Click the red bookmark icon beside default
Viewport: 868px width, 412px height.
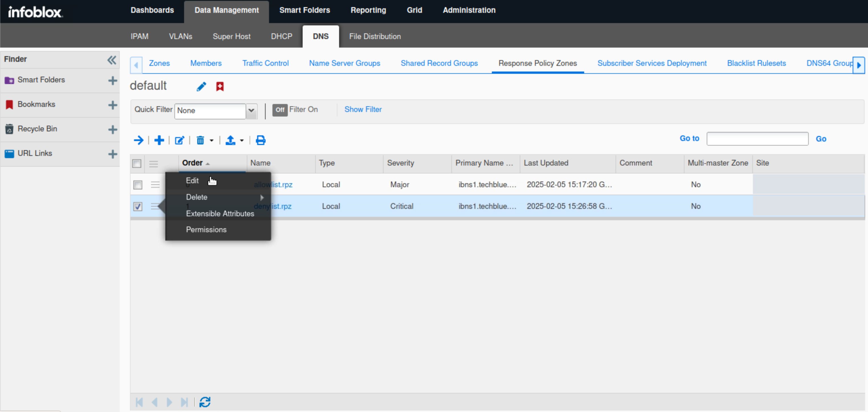[x=220, y=87]
